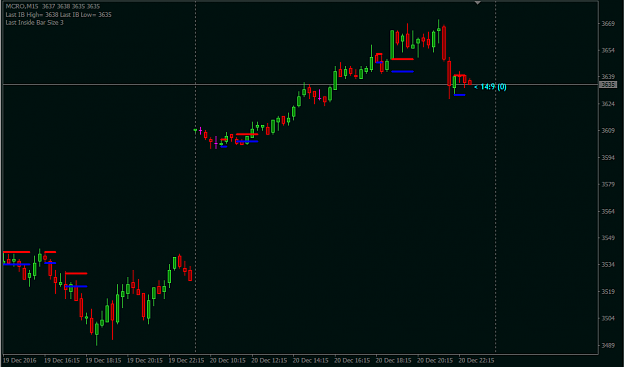Viewport: 625px width, 367px height.
Task: Click the '19 Dec 22:15' time axis label
Action: tap(187, 361)
